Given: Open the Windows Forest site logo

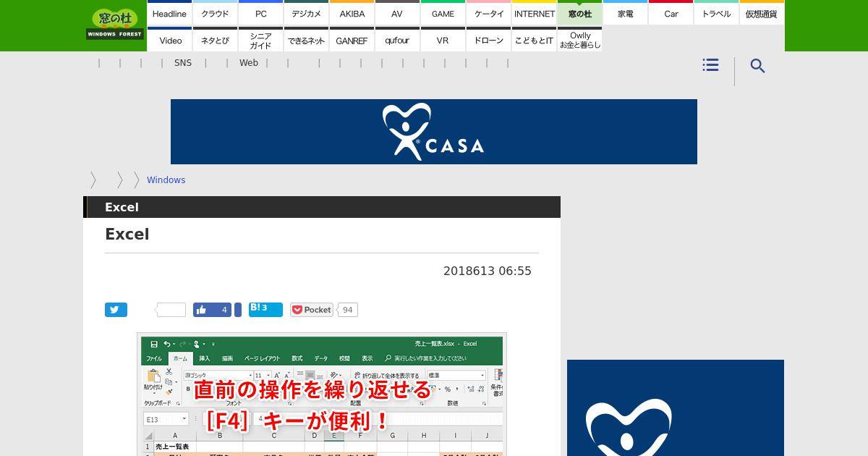Looking at the screenshot, I should tap(115, 24).
